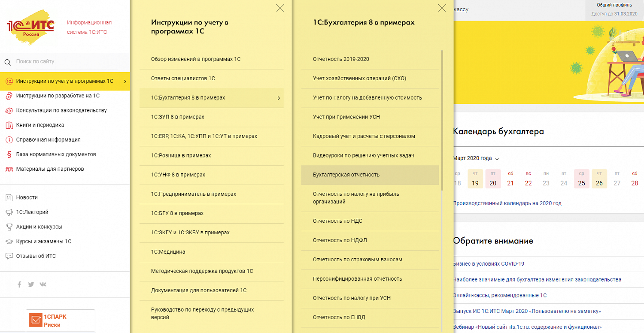644x333 pixels.
Task: Open Онлайн-кассы, рекомендованные 1С link
Action: click(x=500, y=296)
